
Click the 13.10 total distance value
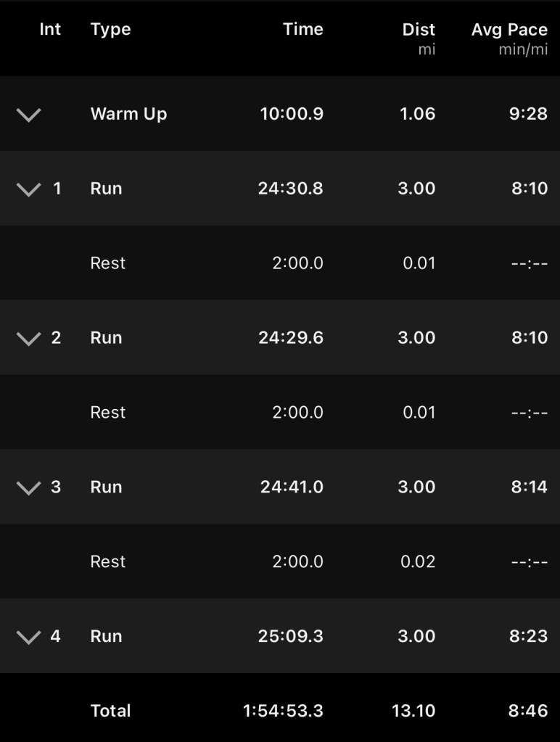pyautogui.click(x=413, y=711)
